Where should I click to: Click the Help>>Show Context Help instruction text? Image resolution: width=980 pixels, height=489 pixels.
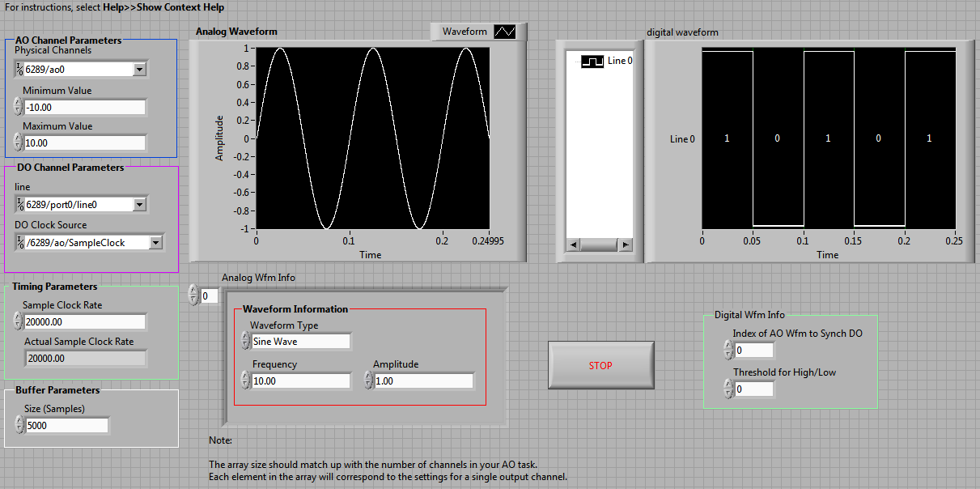164,7
